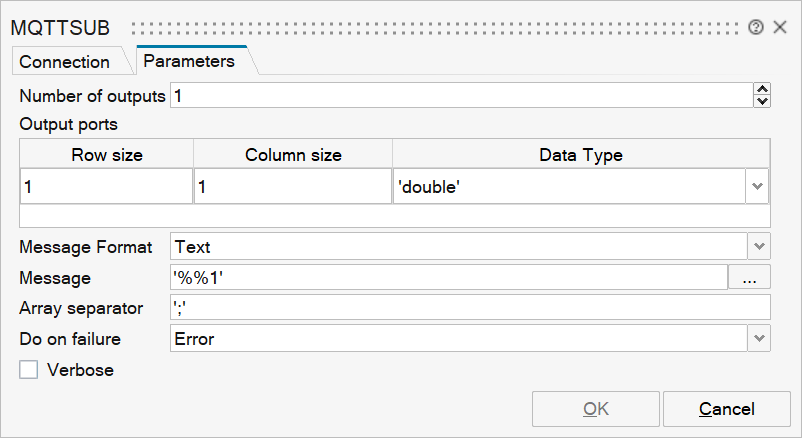Click the Number of outputs field

point(460,96)
